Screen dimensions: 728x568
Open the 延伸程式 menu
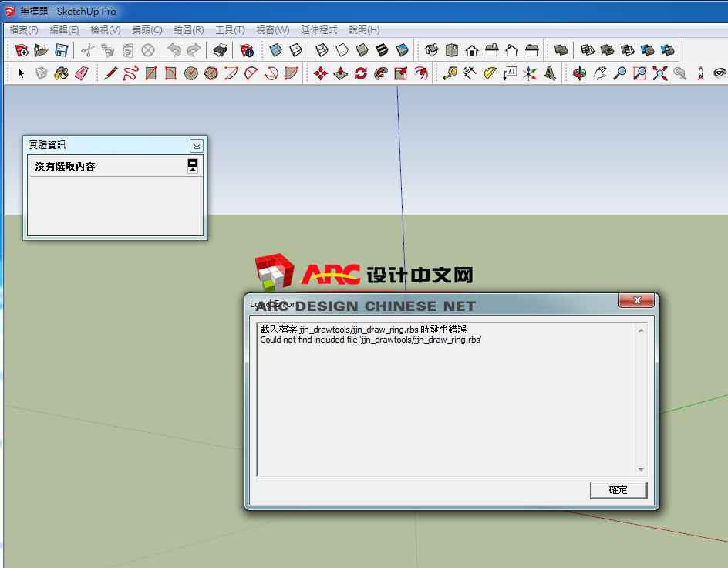point(319,30)
